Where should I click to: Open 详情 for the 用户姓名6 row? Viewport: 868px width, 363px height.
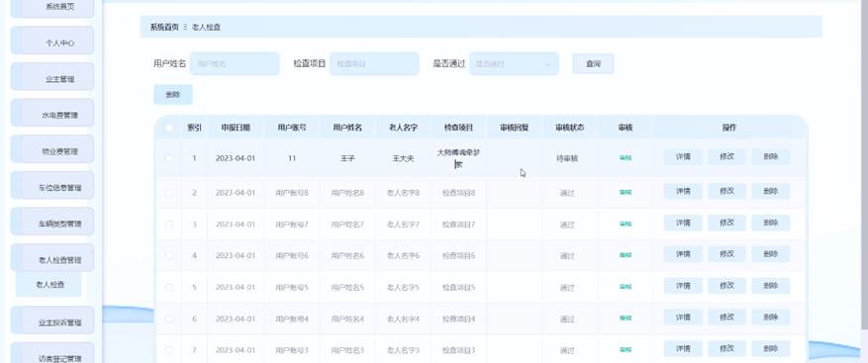point(683,254)
